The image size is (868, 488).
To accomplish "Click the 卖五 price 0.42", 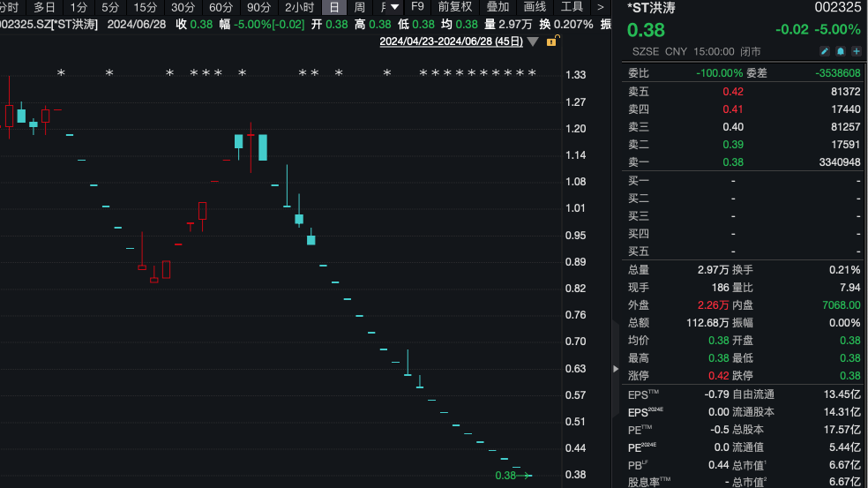I will point(733,92).
